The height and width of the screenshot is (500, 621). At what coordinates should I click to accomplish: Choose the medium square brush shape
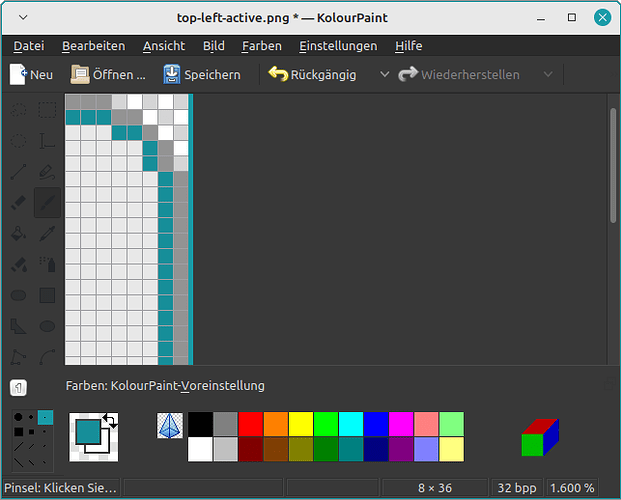click(32, 431)
